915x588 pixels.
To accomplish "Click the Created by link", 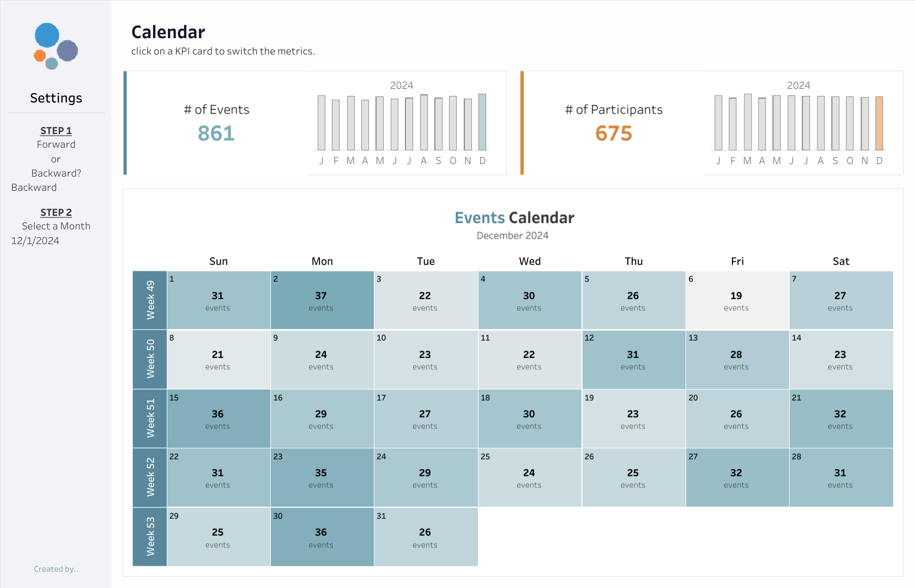I will pos(56,569).
